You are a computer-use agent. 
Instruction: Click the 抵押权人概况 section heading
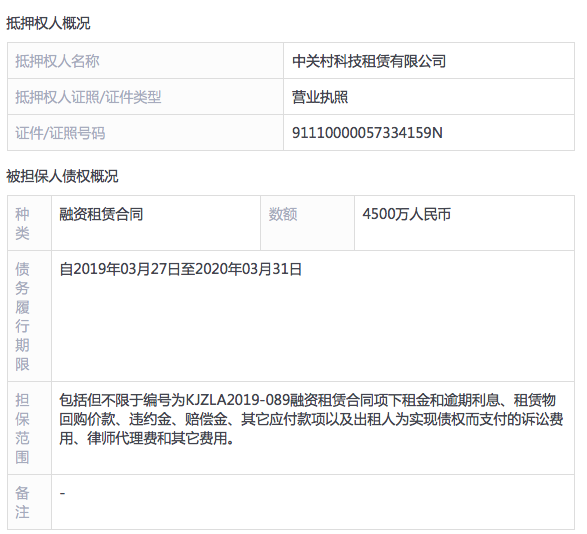[48, 23]
